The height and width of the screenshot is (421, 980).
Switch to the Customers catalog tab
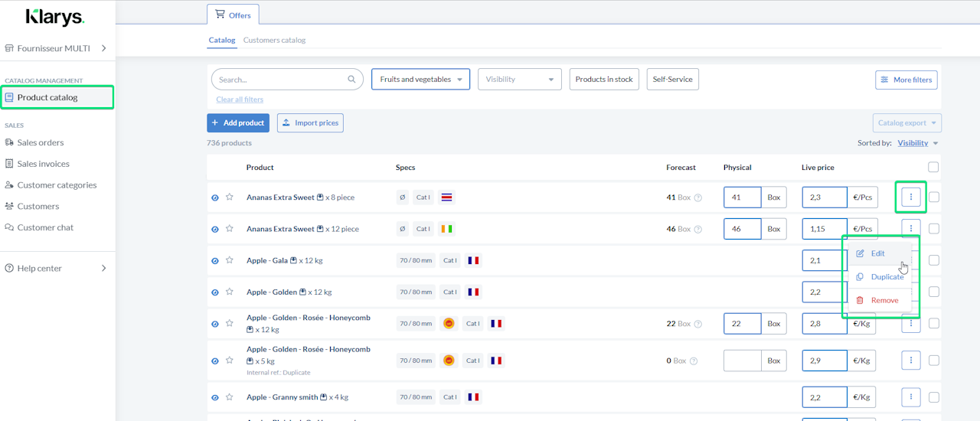pyautogui.click(x=274, y=40)
